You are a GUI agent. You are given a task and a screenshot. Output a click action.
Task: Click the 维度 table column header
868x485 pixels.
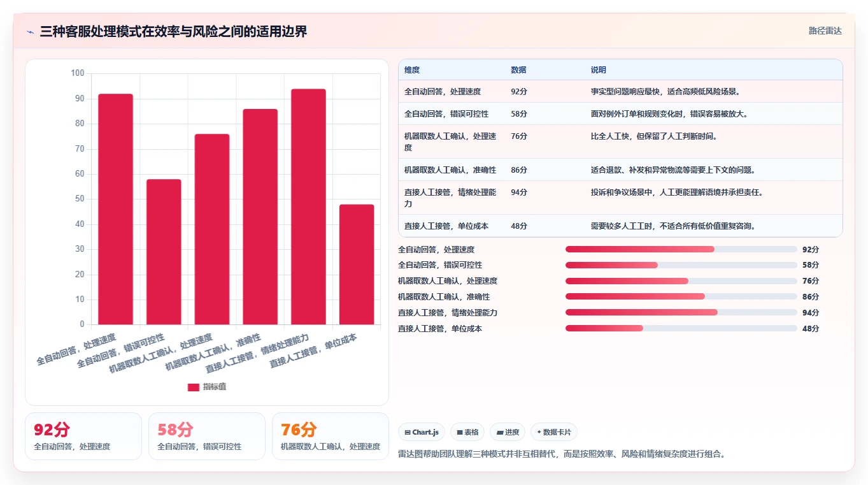(x=412, y=70)
